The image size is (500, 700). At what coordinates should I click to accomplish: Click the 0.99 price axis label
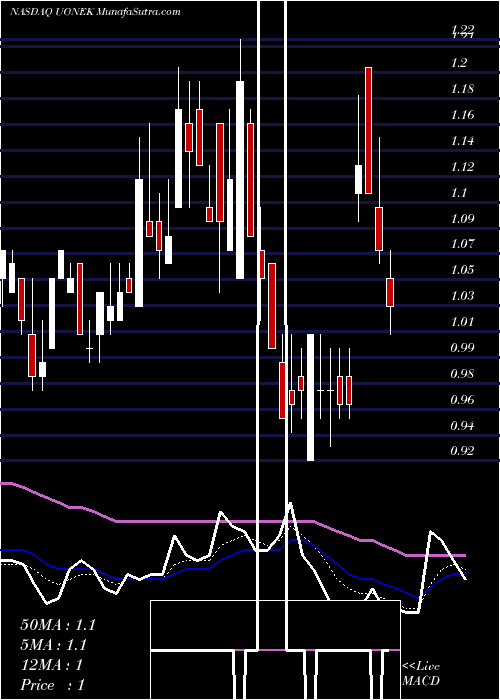point(462,347)
